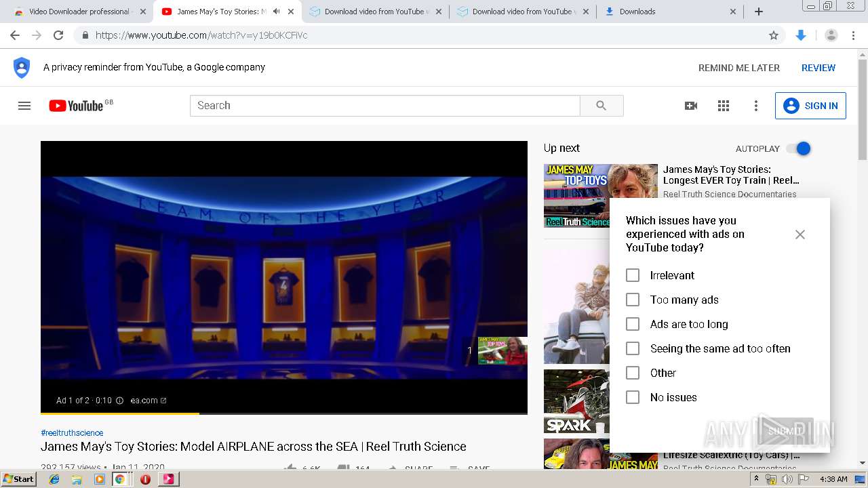Image resolution: width=868 pixels, height=488 pixels.
Task: Open the YouTube hamburger guide menu
Action: tap(24, 106)
